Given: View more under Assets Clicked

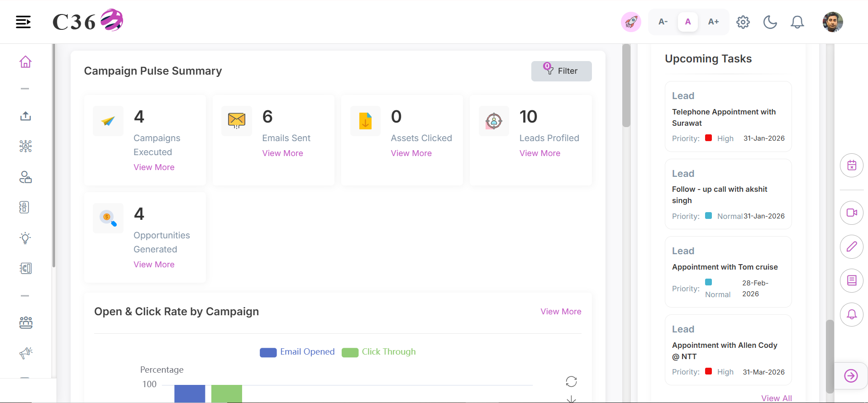Looking at the screenshot, I should click(x=411, y=153).
